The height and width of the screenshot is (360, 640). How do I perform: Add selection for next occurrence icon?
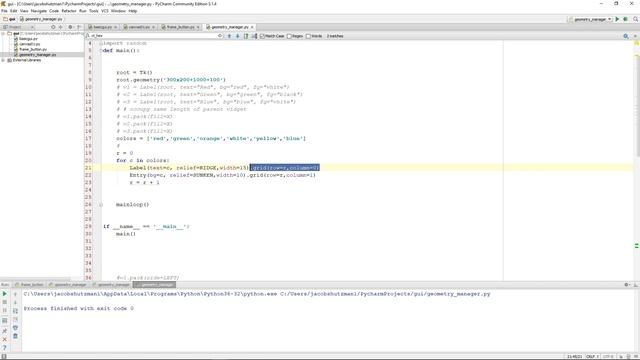254,36
